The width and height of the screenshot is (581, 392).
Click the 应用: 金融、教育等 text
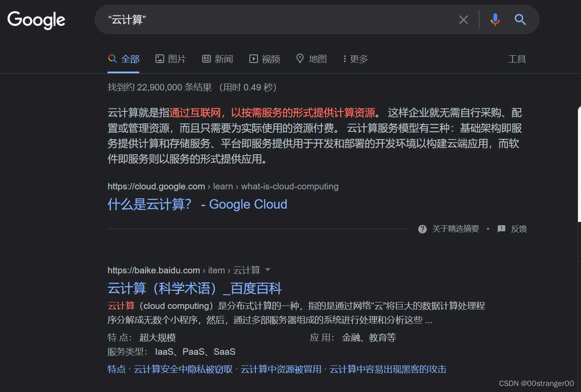353,338
